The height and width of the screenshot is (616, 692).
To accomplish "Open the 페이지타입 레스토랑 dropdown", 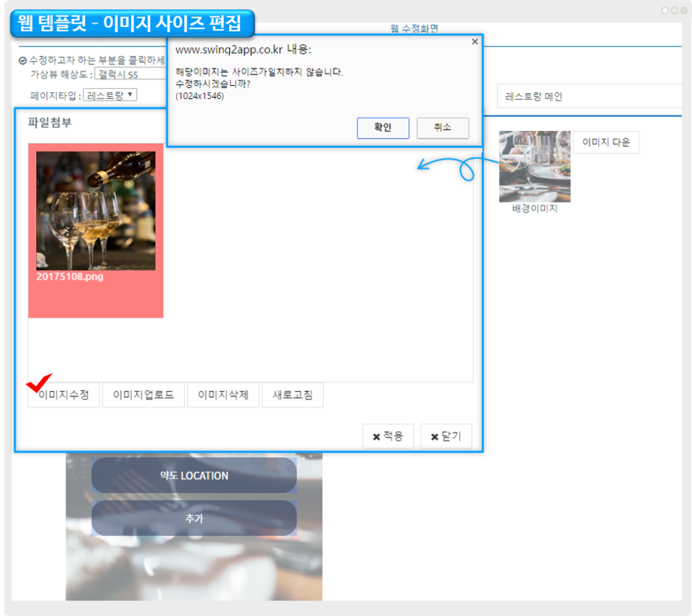I will 109,95.
